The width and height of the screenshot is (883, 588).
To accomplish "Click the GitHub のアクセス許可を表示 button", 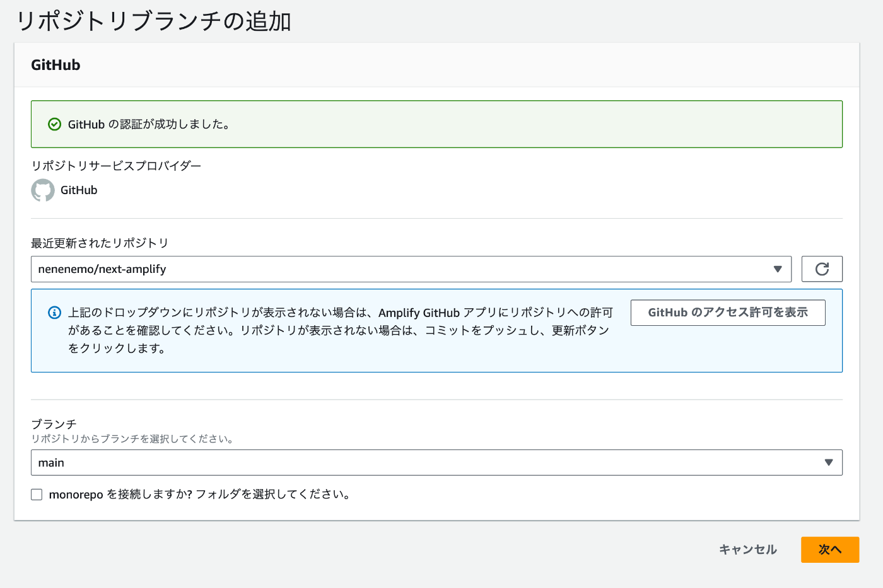I will 728,313.
